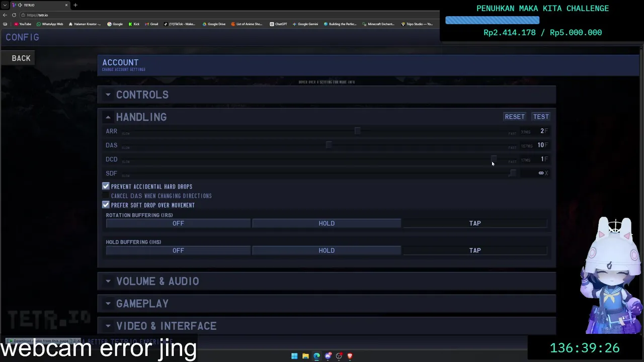Viewport: 644px width, 362px height.
Task: Click the SDF slider handle
Action: pyautogui.click(x=513, y=173)
